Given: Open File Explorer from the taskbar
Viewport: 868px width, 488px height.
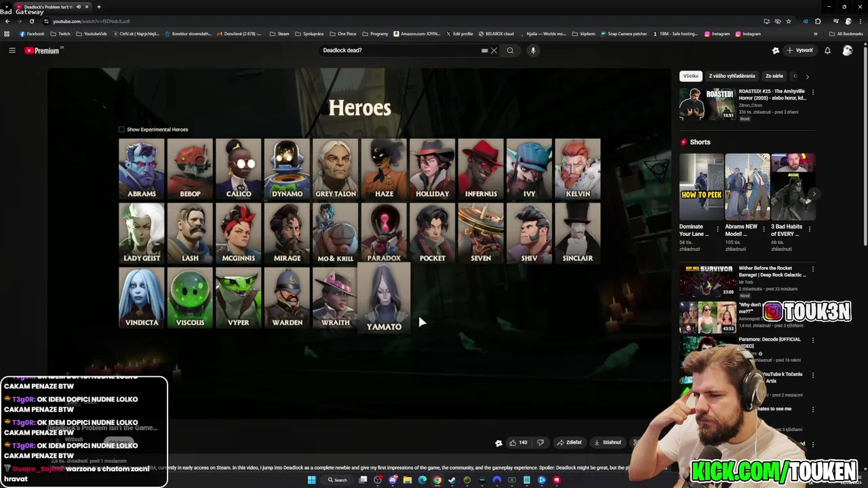Looking at the screenshot, I should 408,480.
